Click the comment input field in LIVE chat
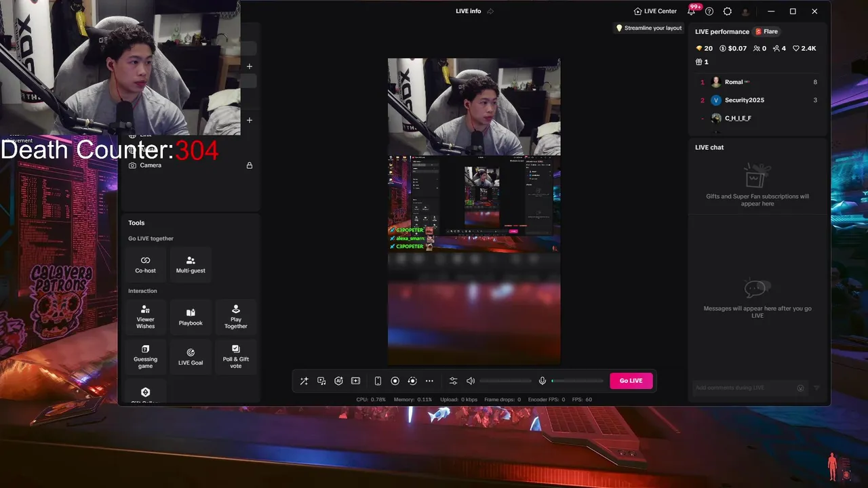The width and height of the screenshot is (868, 488). coord(749,388)
